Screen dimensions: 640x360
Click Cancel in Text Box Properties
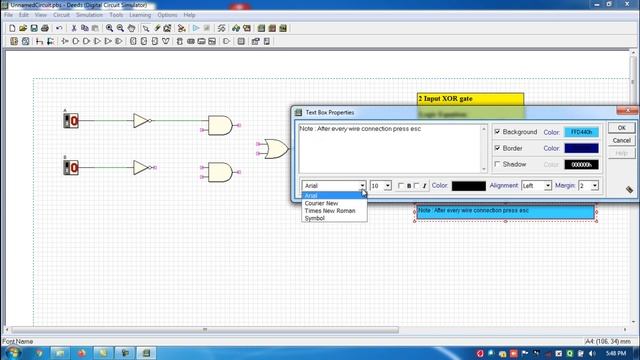(621, 140)
